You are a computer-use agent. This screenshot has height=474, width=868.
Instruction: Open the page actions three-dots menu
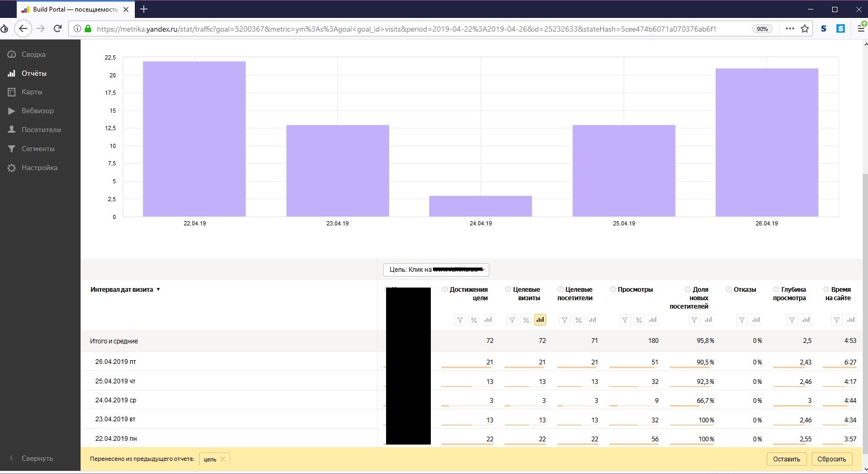pyautogui.click(x=790, y=28)
